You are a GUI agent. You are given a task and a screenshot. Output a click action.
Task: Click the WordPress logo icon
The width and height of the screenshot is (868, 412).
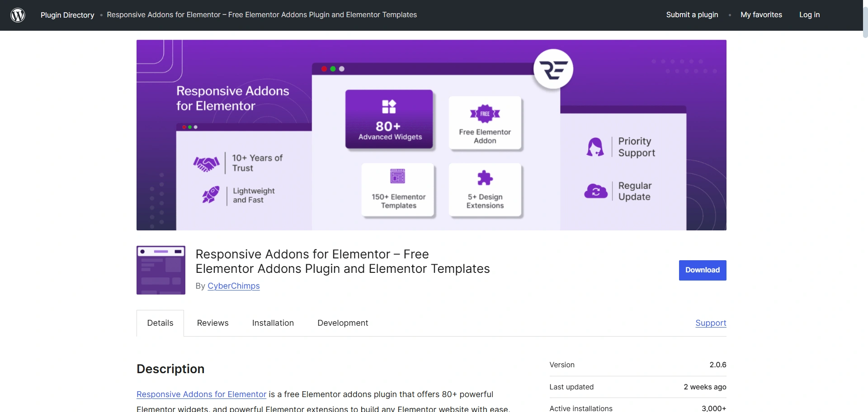coord(18,15)
